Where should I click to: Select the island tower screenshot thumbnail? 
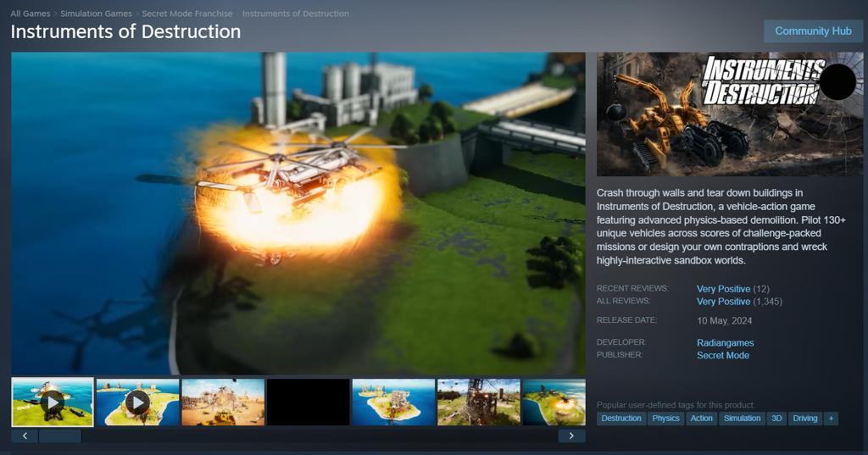click(393, 402)
